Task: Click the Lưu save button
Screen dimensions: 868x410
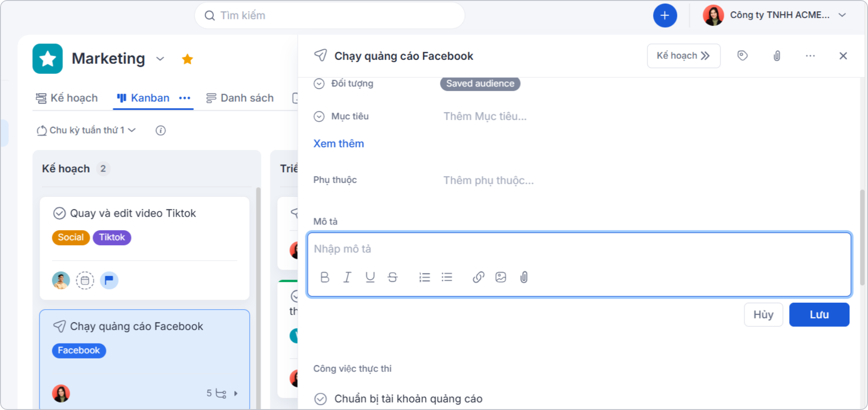Action: [x=819, y=315]
